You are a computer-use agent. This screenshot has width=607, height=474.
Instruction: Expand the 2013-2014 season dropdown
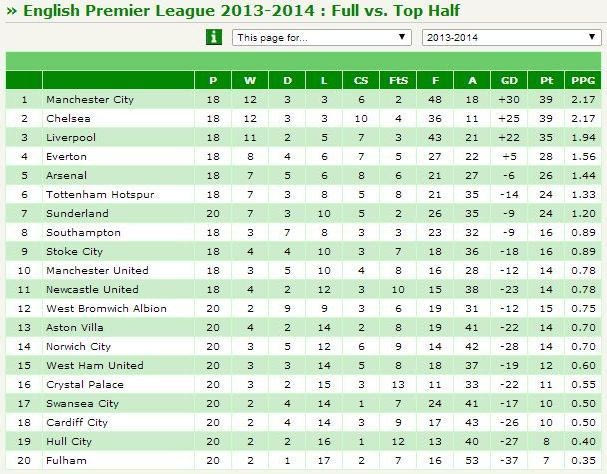click(x=510, y=38)
